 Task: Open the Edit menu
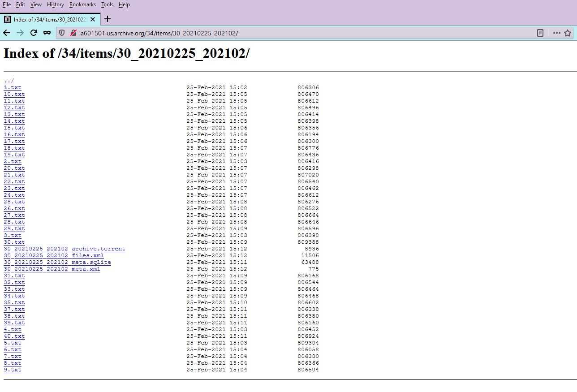coord(21,4)
